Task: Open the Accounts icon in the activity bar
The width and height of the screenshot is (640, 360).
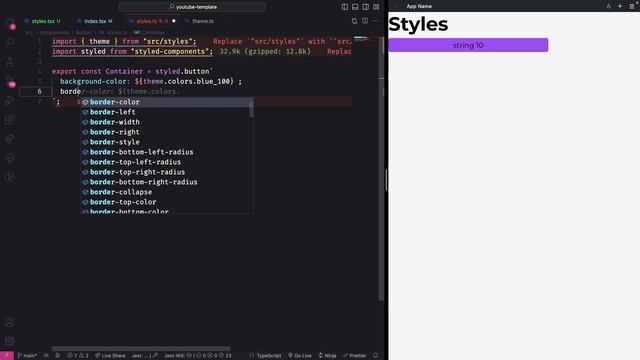Action: [x=10, y=322]
